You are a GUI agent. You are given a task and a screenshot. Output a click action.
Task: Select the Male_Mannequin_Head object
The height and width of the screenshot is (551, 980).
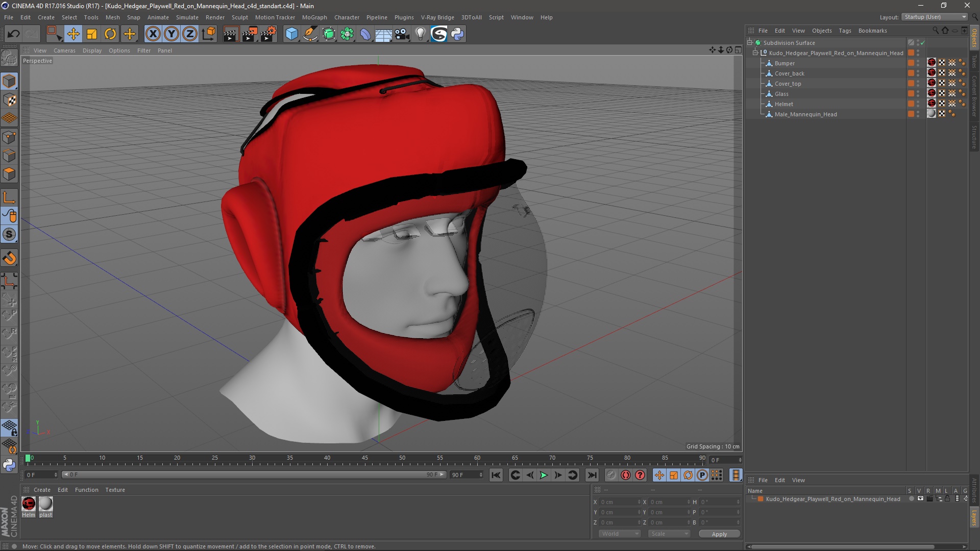[x=805, y=114]
